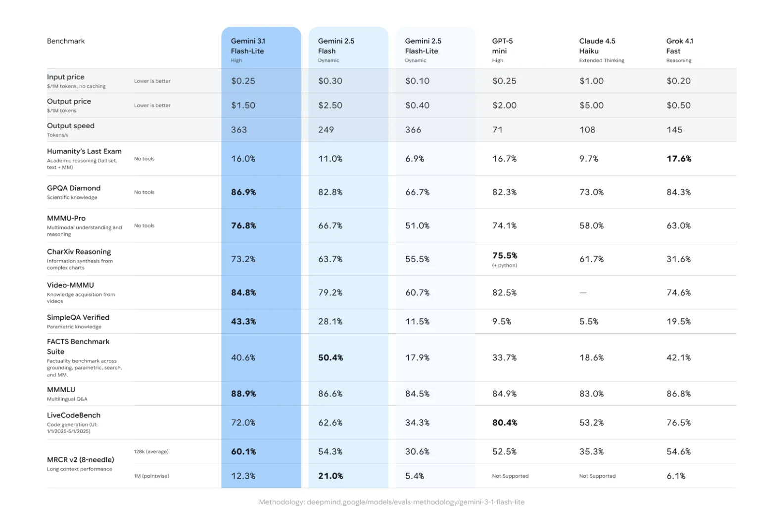Click the bold 80.4% LiveCodeBench score
Viewport: 760px width, 532px height.
click(505, 423)
